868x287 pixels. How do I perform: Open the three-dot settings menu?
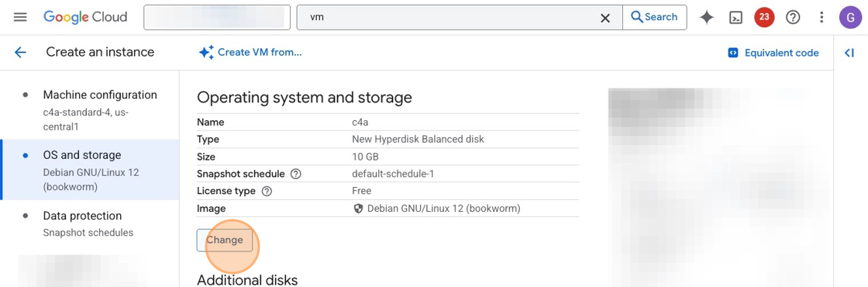(x=822, y=17)
